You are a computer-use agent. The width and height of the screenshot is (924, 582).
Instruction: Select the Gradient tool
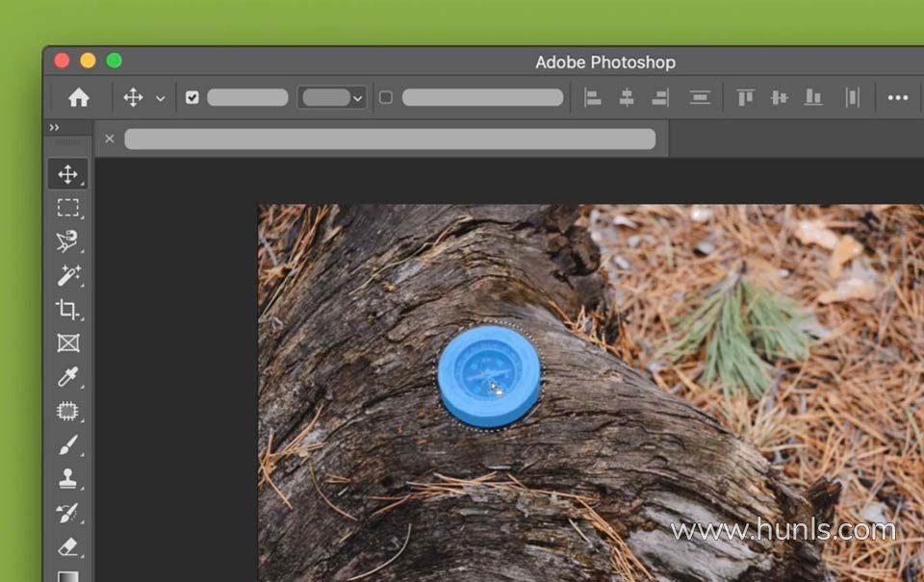(x=67, y=576)
